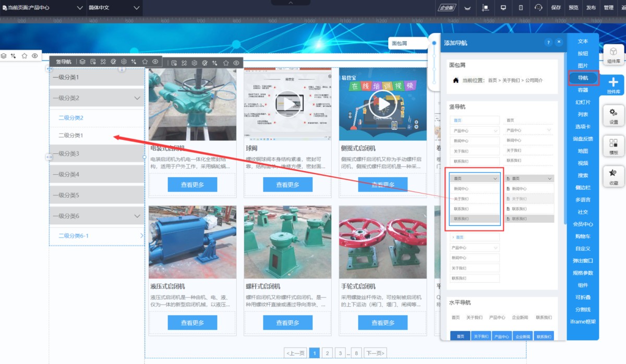Switch to mobile phone view icon
The width and height of the screenshot is (626, 364).
tap(521, 7)
